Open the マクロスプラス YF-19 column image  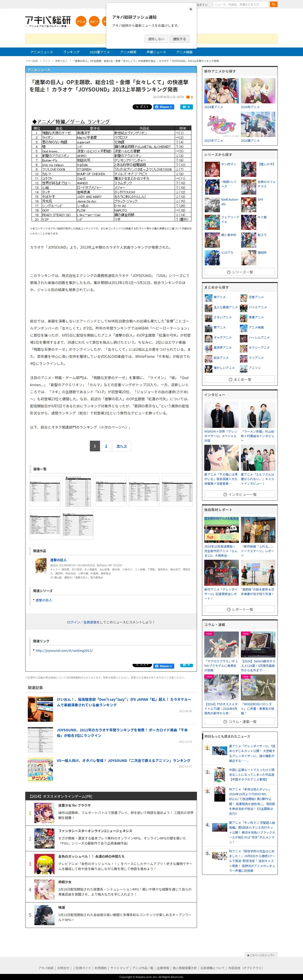pos(222,644)
